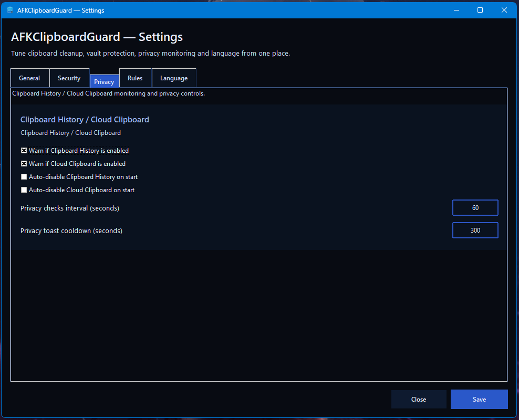Screen dimensions: 519x420
Task: Open the Language tab
Action: [x=174, y=78]
